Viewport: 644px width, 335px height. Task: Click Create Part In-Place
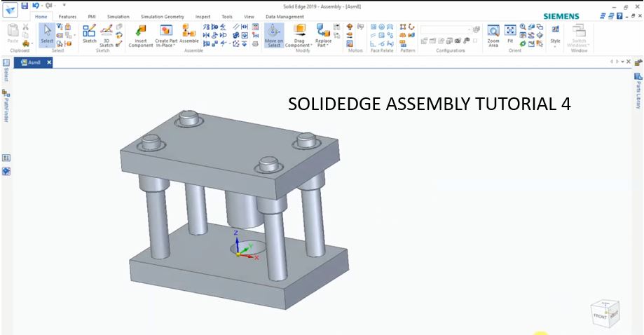pos(166,35)
